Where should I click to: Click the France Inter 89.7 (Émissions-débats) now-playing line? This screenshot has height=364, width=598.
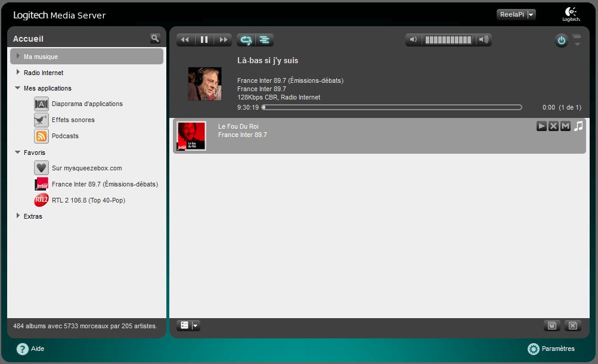click(x=290, y=80)
